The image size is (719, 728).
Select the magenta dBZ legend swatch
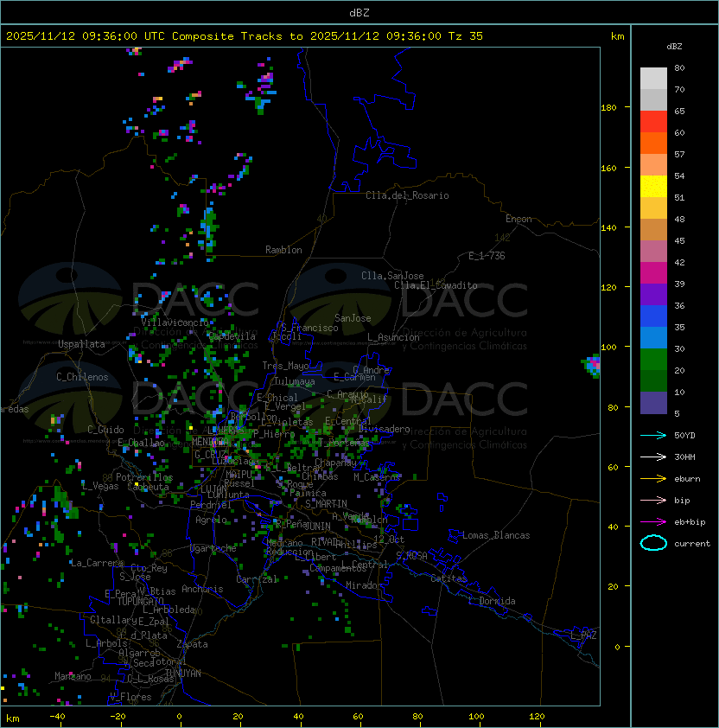pos(653,272)
